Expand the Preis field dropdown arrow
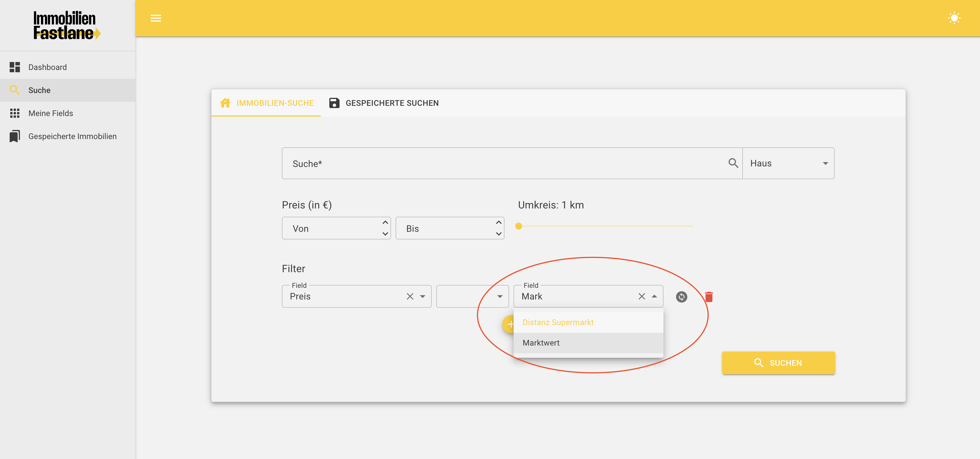 pos(423,297)
